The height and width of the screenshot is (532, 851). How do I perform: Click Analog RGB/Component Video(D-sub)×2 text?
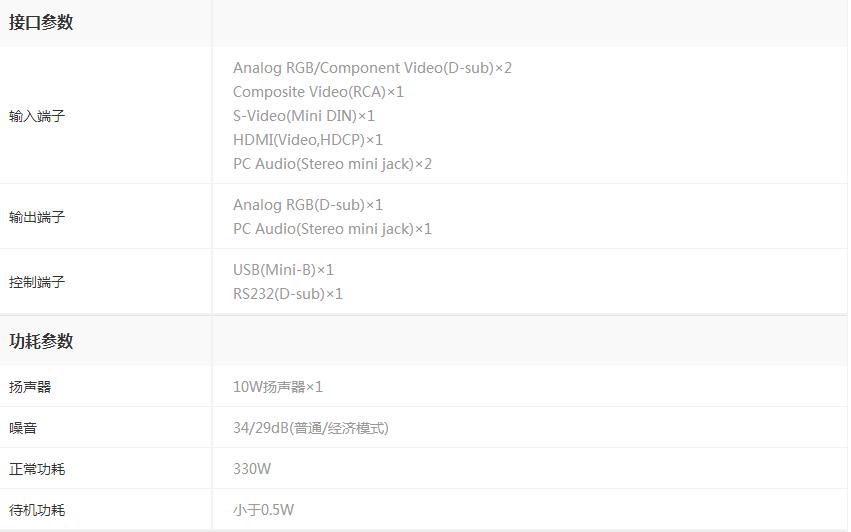pos(372,68)
